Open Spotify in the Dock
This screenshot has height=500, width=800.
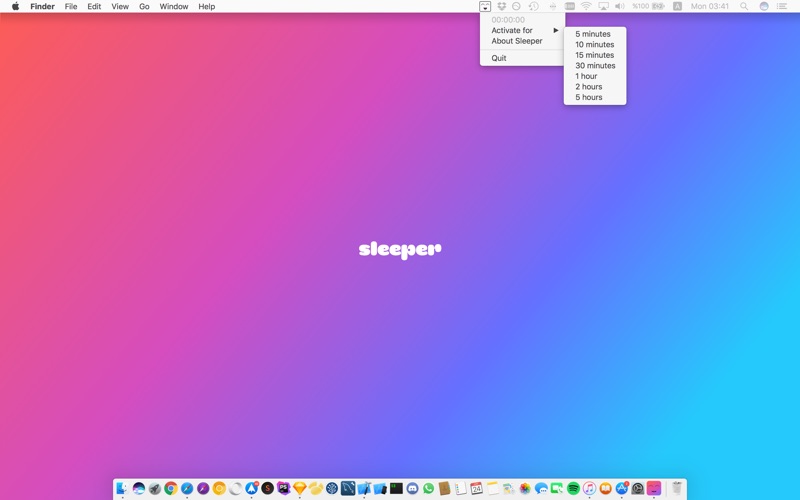tap(573, 488)
